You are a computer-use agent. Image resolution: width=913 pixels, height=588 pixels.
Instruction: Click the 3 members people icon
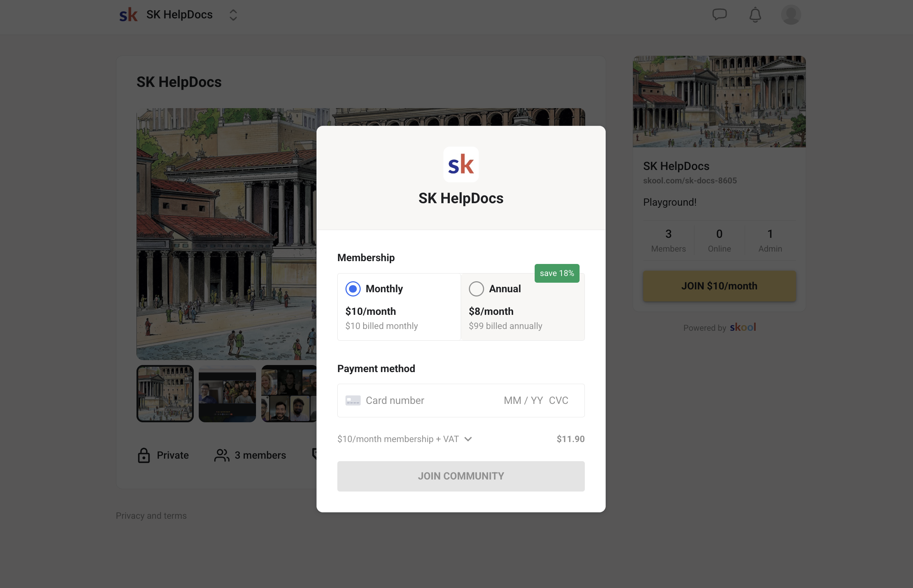pyautogui.click(x=222, y=455)
